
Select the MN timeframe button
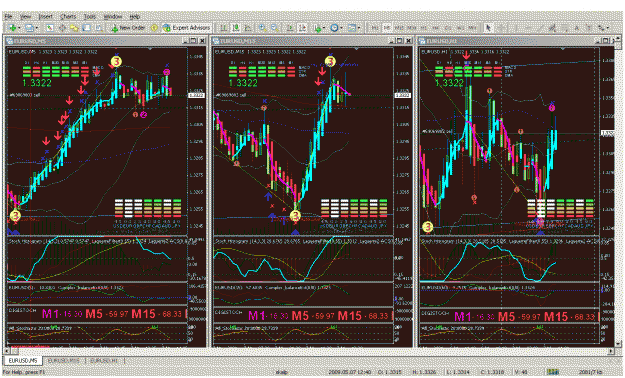coord(473,28)
